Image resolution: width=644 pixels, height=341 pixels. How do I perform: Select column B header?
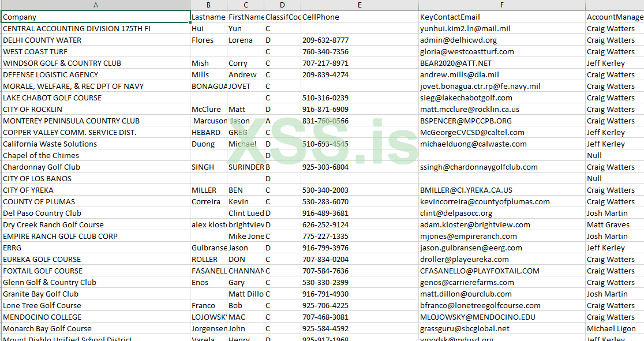[x=209, y=5]
